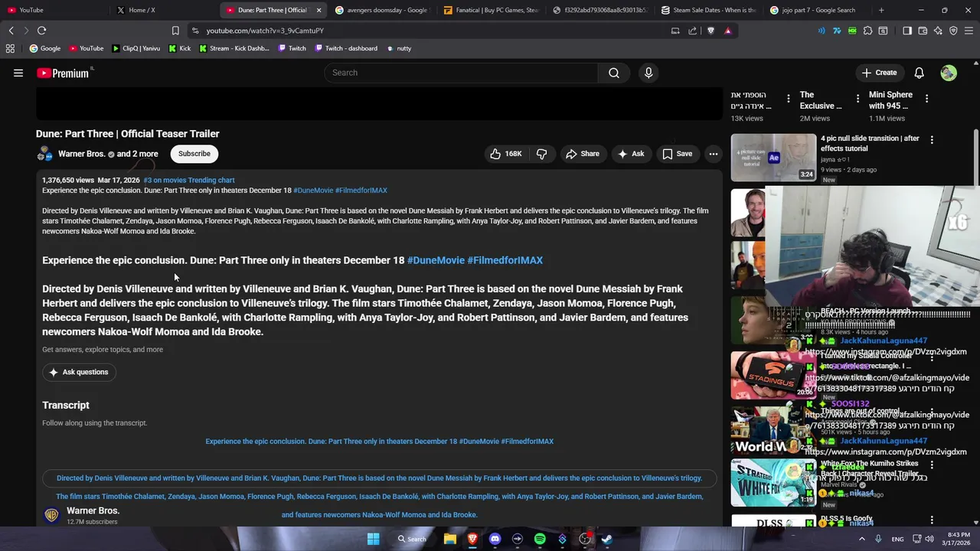The width and height of the screenshot is (980, 551).
Task: Click transcript line 'Directed by Denis Villeneuve'
Action: (380, 478)
